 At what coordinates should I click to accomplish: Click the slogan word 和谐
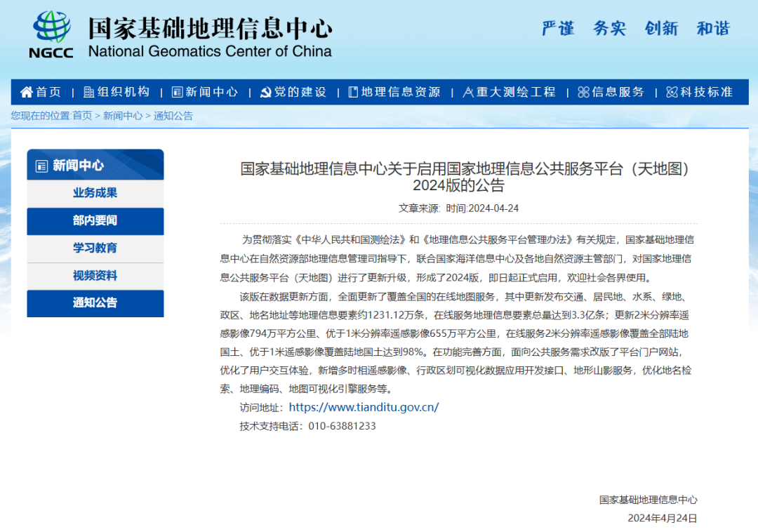(x=713, y=29)
